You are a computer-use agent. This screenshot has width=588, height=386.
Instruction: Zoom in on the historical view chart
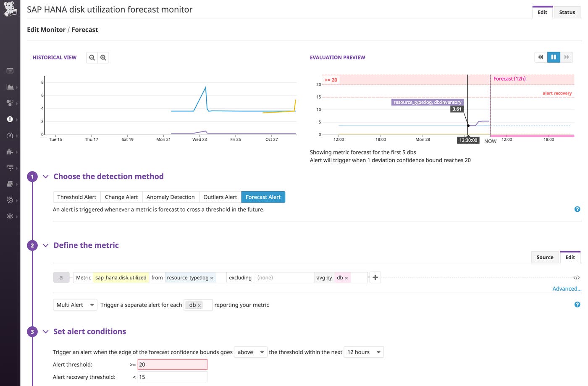103,57
